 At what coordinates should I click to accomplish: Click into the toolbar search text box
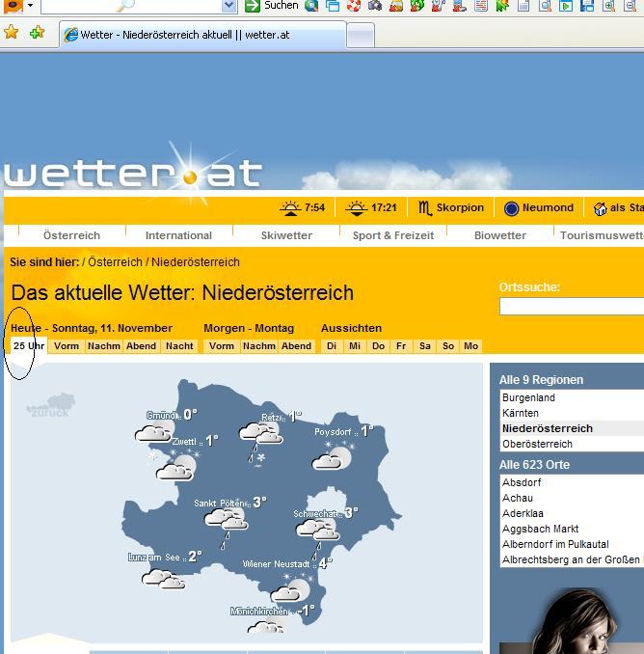click(x=131, y=6)
